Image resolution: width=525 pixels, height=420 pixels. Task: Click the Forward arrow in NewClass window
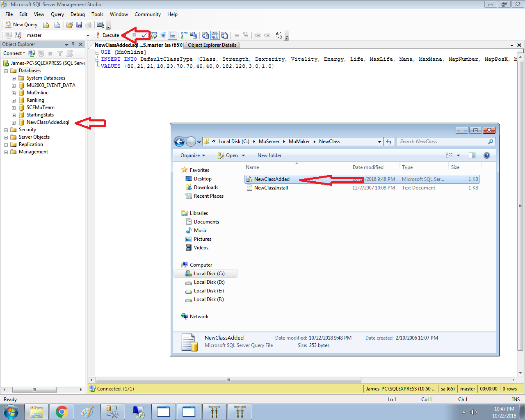coord(191,142)
